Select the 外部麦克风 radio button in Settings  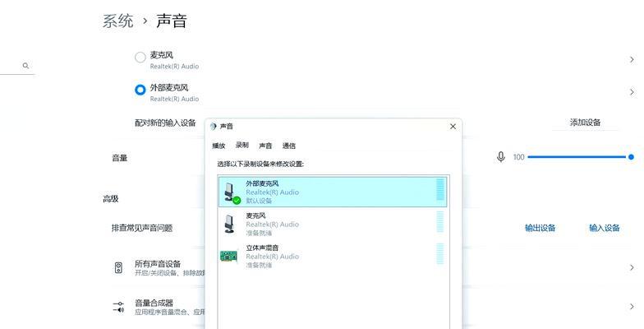pyautogui.click(x=140, y=90)
